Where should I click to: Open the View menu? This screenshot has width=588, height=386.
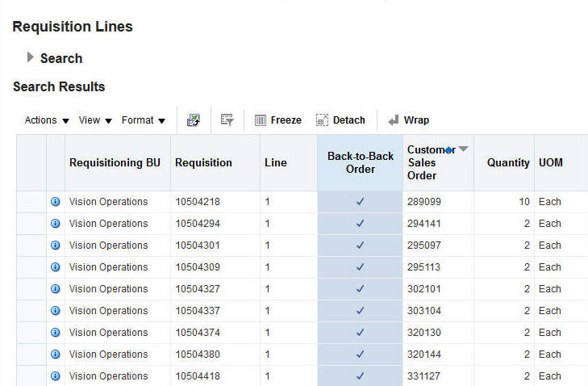pos(95,120)
